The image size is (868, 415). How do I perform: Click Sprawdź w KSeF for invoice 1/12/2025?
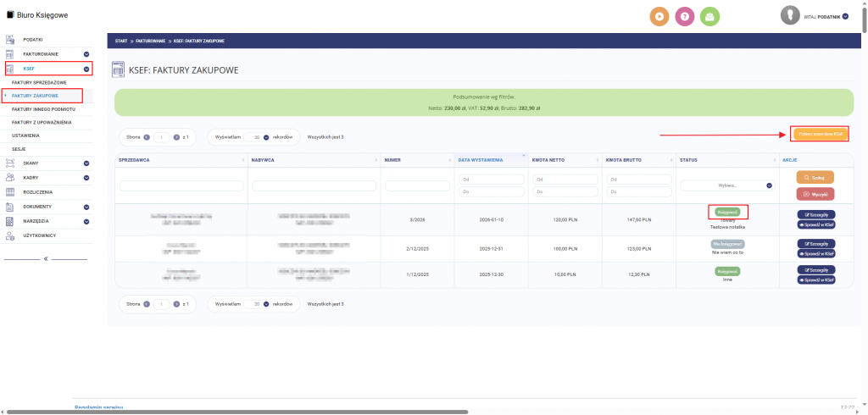point(816,279)
